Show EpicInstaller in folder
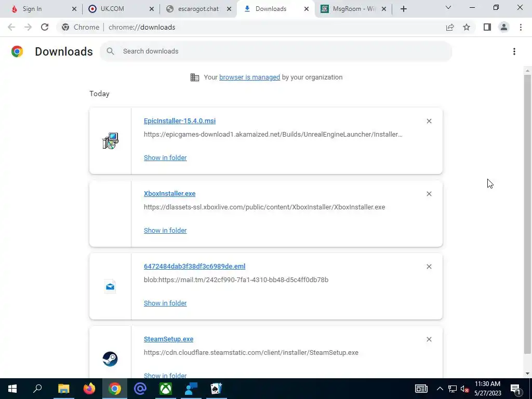Screen dimensions: 532x399 point(165,157)
